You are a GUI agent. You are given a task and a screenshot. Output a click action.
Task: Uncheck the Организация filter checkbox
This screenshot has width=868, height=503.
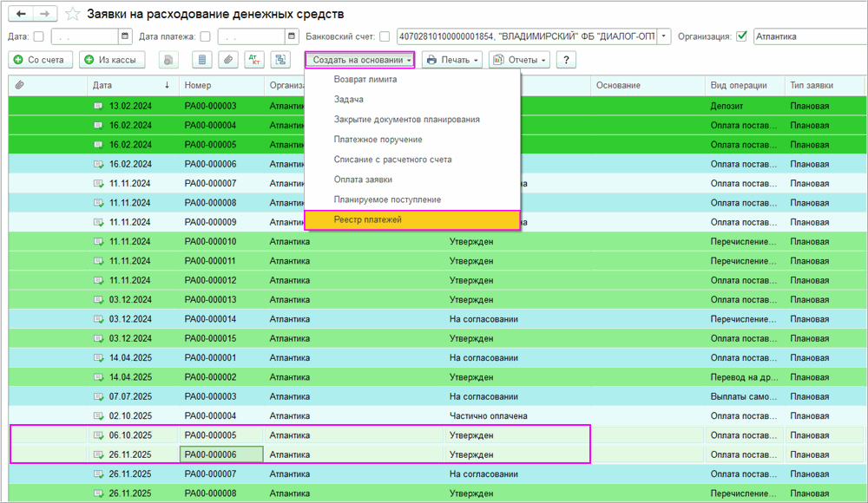pos(741,36)
